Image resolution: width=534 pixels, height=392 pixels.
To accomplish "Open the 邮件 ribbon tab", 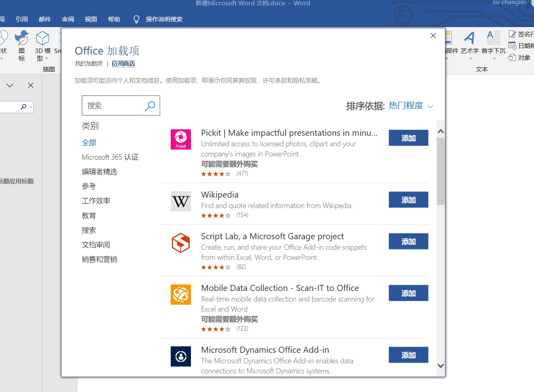I will 45,19.
